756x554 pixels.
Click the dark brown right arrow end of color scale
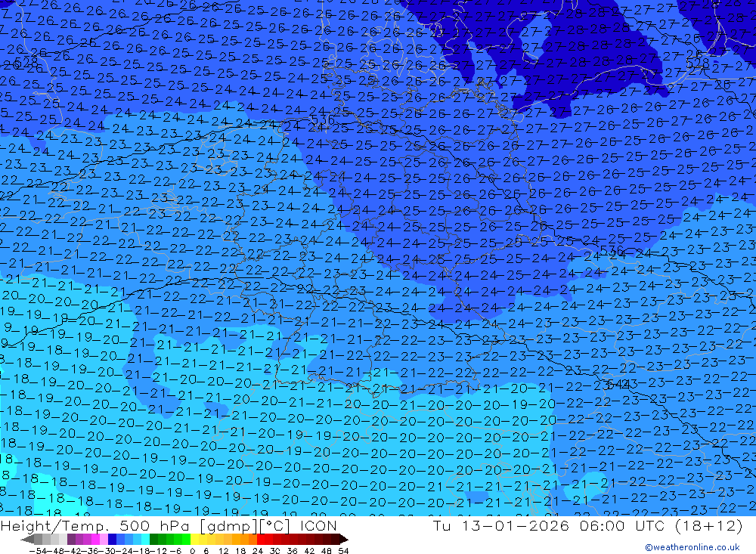click(344, 539)
